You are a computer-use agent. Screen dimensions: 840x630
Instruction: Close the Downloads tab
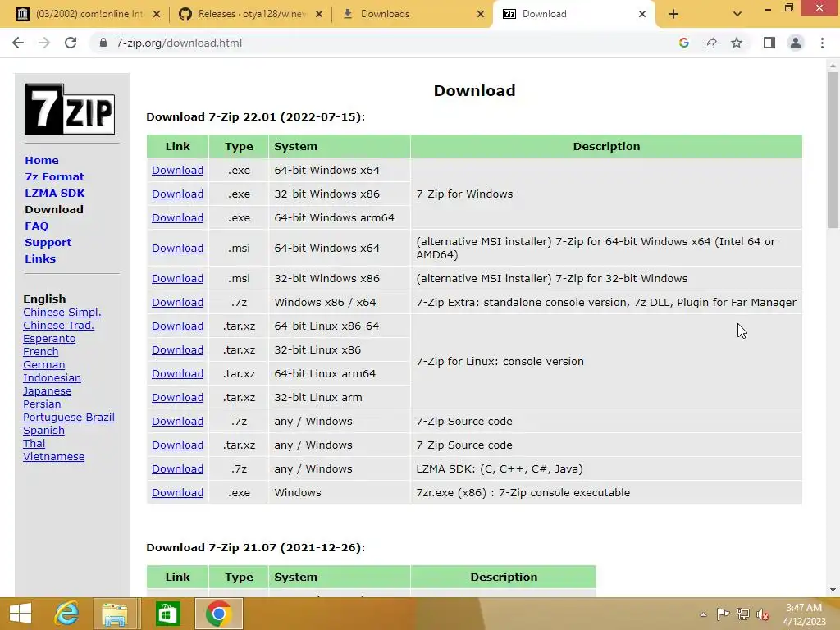(x=481, y=15)
